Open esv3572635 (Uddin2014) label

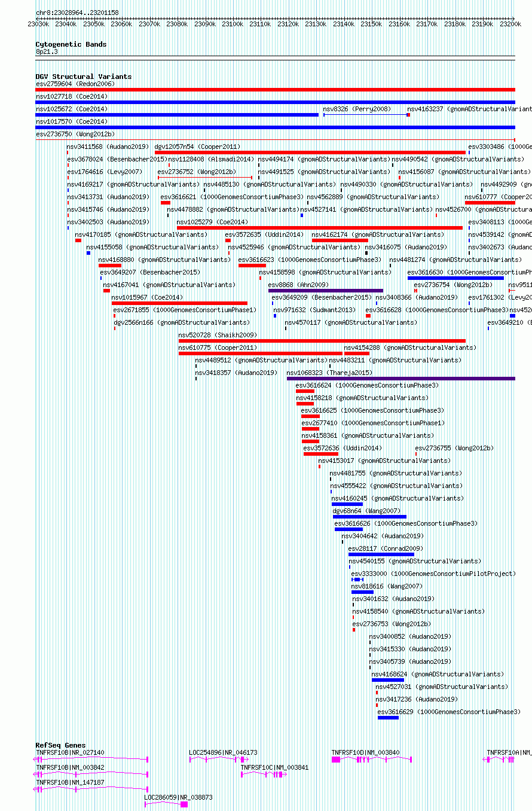(x=264, y=234)
